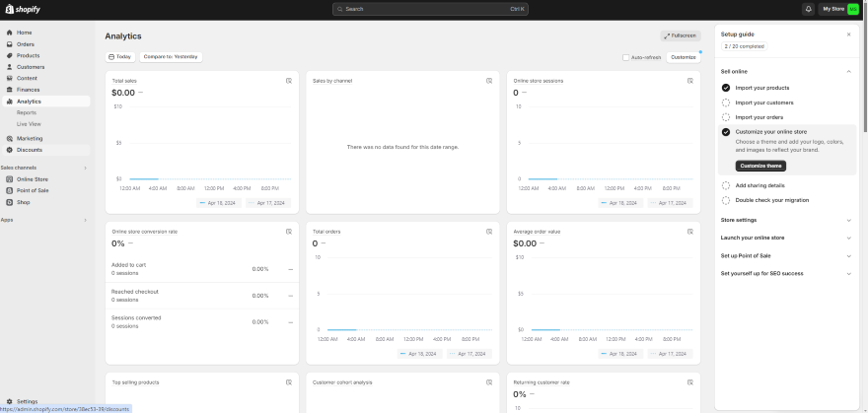The image size is (868, 413).
Task: Click the Settings gear icon
Action: pos(10,401)
